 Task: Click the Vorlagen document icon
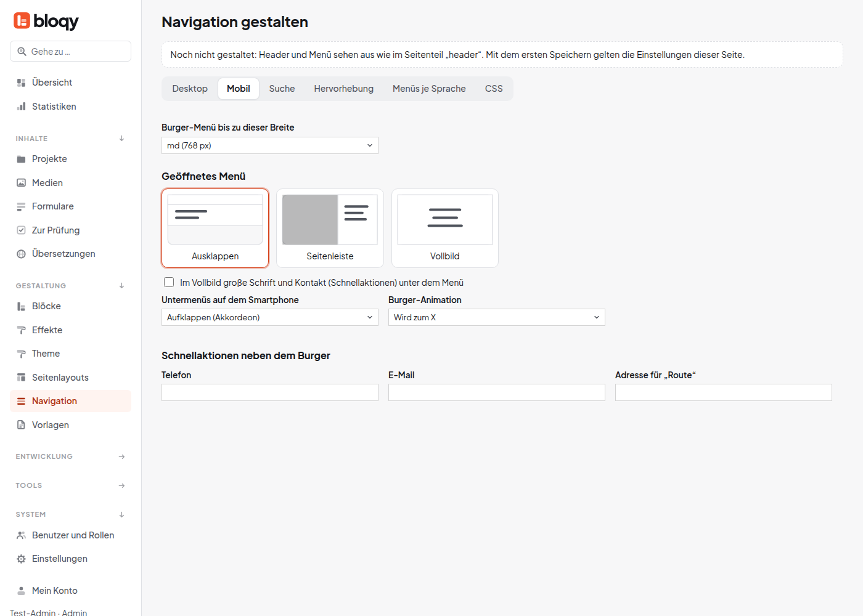[21, 425]
